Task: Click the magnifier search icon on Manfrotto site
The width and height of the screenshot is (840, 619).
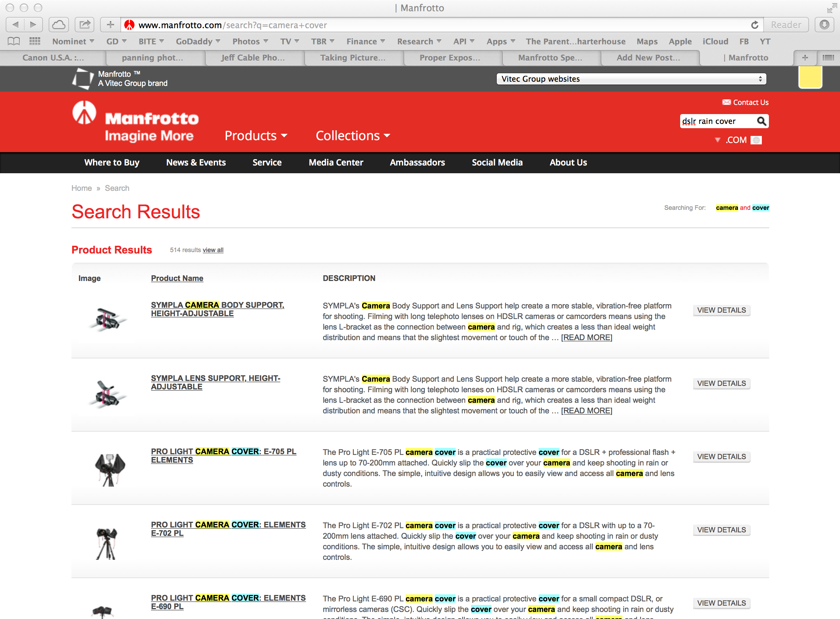Action: [761, 121]
